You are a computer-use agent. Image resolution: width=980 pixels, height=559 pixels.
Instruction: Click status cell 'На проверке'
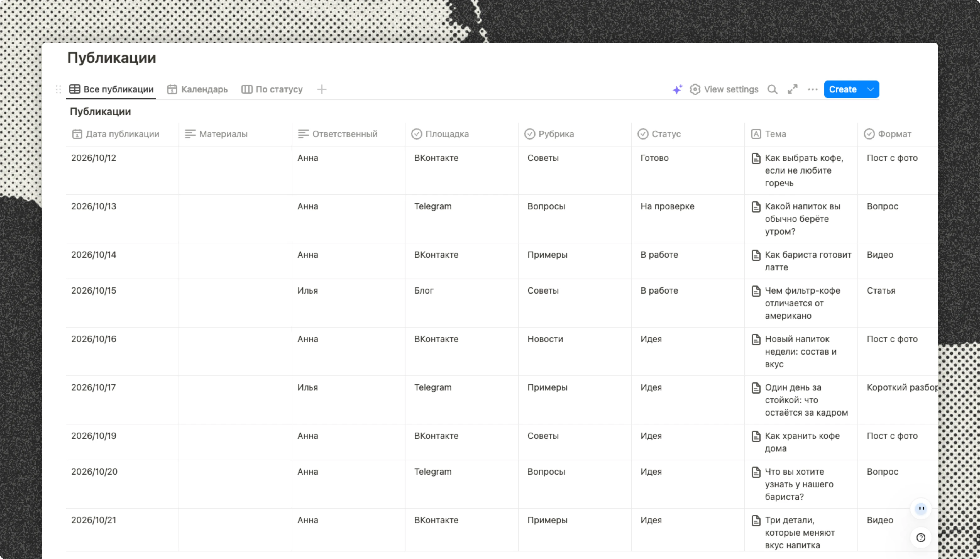pyautogui.click(x=688, y=219)
